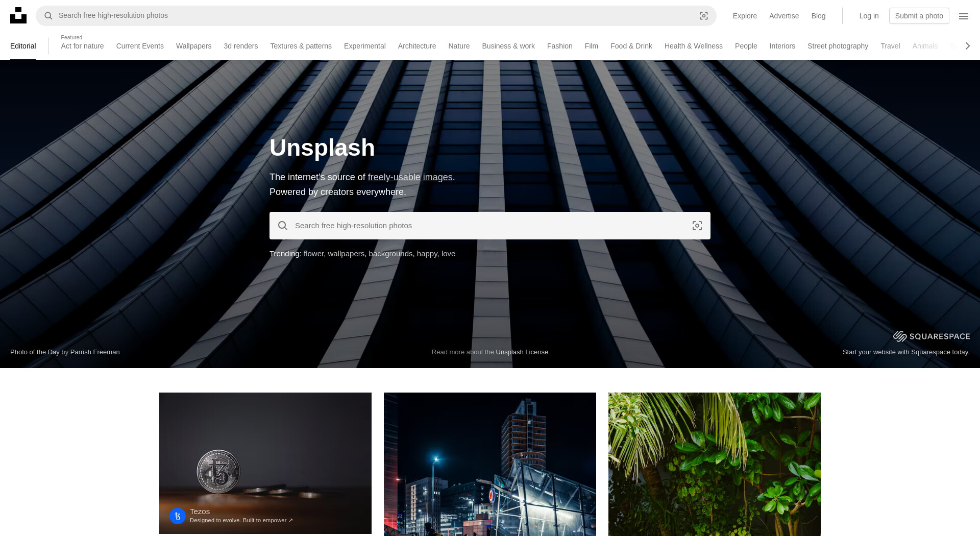Search trending term flower
The image size is (980, 536).
click(313, 254)
